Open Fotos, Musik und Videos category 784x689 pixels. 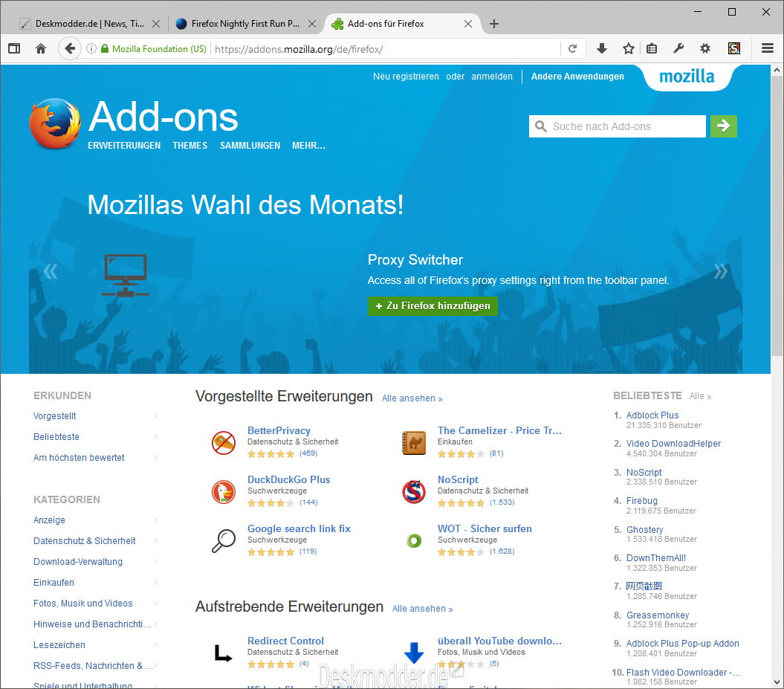pyautogui.click(x=83, y=603)
